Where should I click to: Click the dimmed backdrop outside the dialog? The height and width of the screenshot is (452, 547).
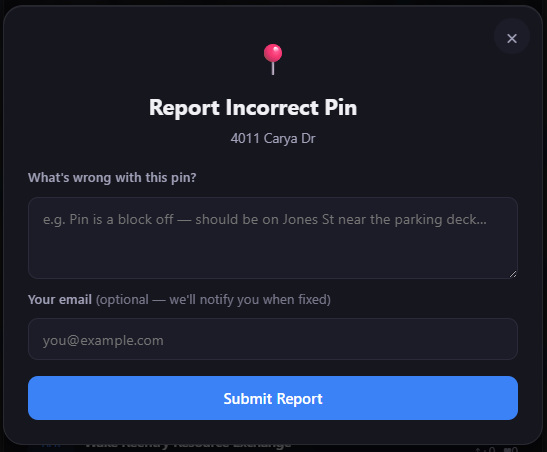coord(2,223)
